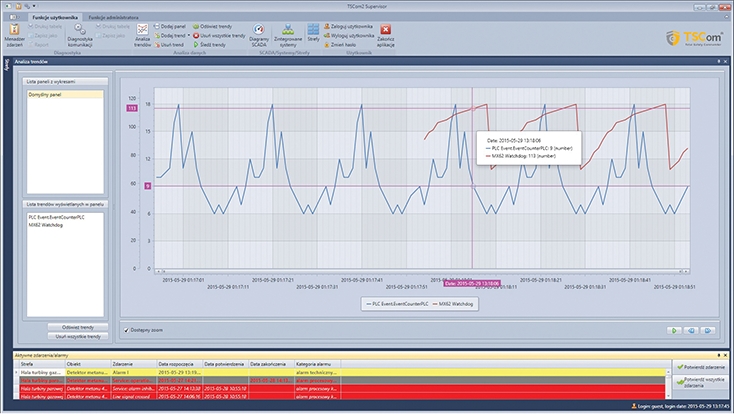Image resolution: width=734 pixels, height=414 pixels.
Task: Open Diagnostyka komunikacji tool
Action: point(80,35)
